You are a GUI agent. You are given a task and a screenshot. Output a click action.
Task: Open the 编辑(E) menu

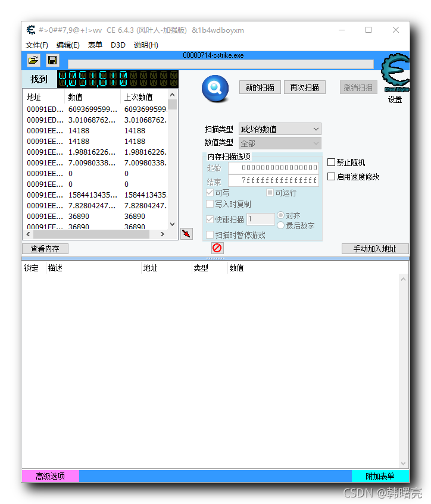click(x=68, y=45)
